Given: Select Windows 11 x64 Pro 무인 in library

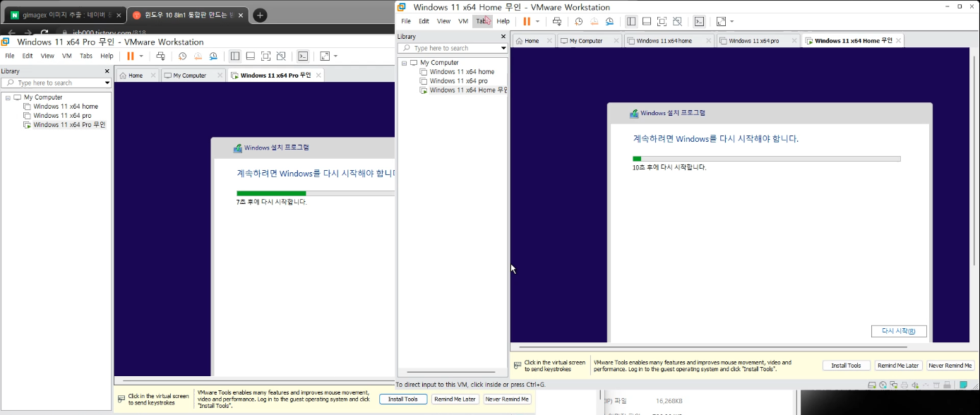Looking at the screenshot, I should coord(64,125).
